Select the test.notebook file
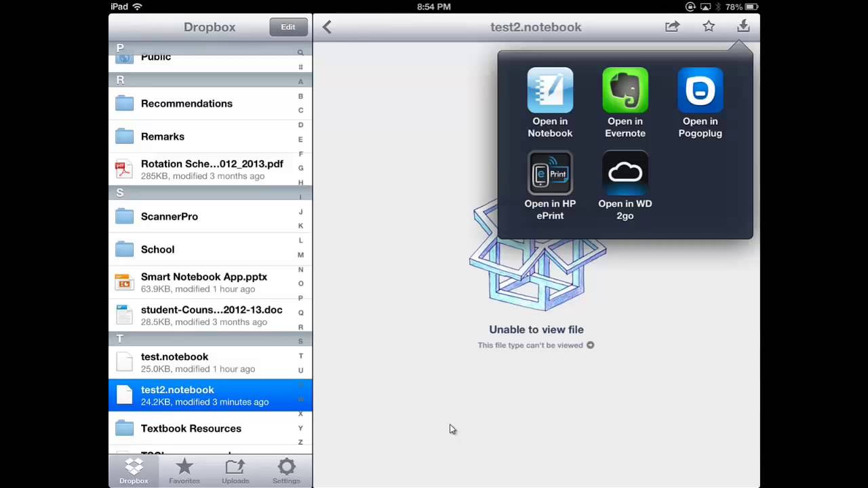Viewport: 868px width, 488px height. tap(210, 363)
